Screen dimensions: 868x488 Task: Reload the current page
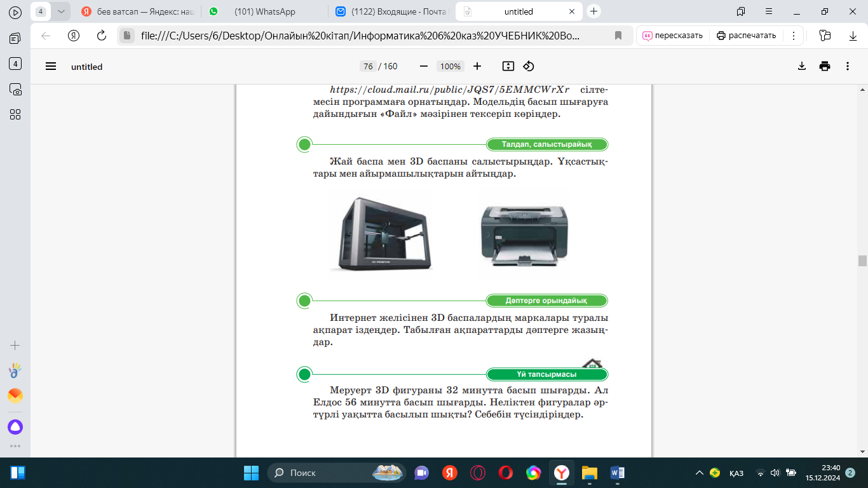point(102,36)
